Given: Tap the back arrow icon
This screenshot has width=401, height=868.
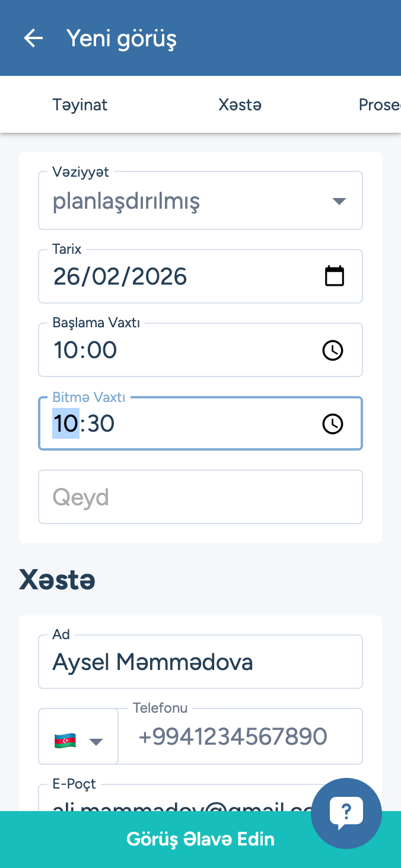Looking at the screenshot, I should point(33,39).
